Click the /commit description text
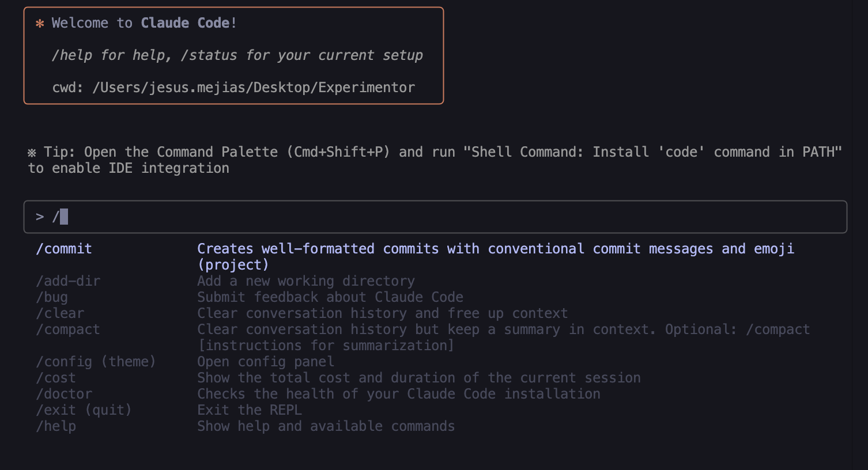This screenshot has width=868, height=470. click(496, 248)
